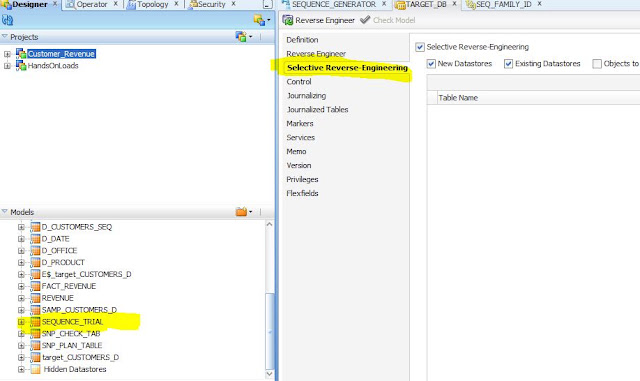
Task: Click the new model folder icon in Models
Action: coord(241,212)
